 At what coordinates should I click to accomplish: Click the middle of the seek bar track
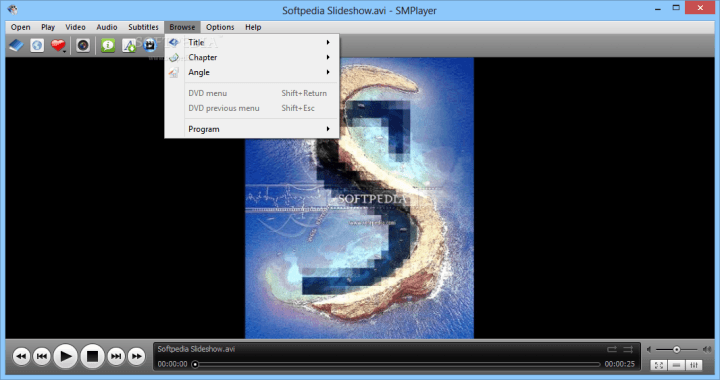[x=398, y=364]
